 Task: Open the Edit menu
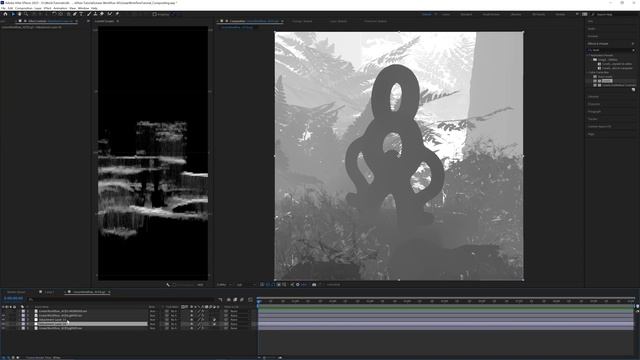click(10, 8)
